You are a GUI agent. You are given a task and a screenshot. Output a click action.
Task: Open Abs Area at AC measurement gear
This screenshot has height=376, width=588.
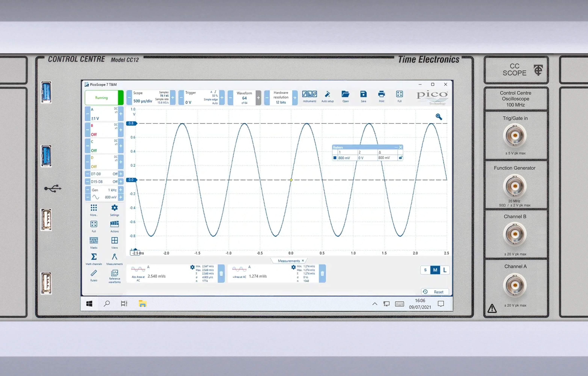pos(192,267)
